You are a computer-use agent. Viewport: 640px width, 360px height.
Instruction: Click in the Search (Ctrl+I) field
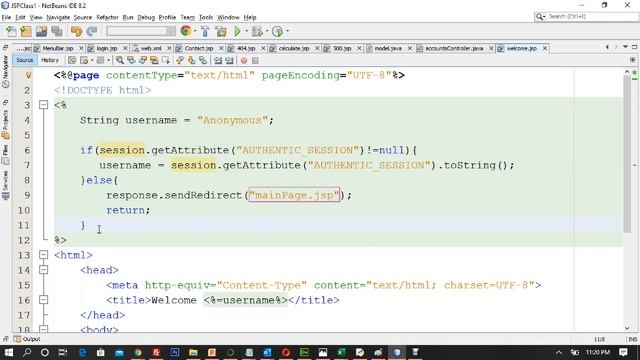[x=592, y=16]
